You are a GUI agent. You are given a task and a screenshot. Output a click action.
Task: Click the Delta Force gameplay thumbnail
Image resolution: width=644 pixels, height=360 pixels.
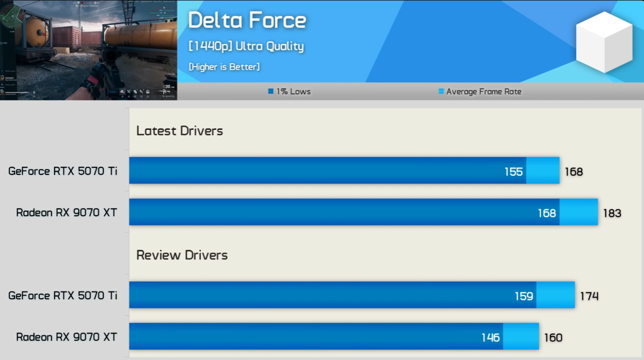(89, 50)
